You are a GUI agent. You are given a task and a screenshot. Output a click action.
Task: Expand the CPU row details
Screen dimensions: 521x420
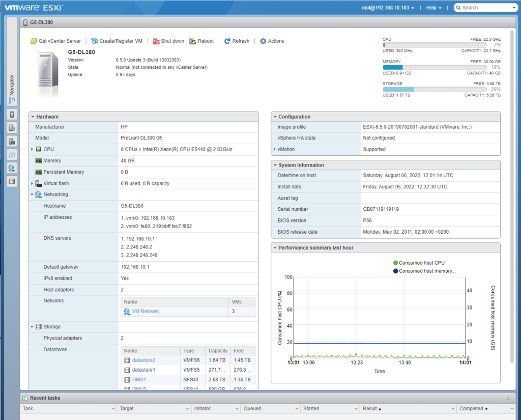(x=32, y=149)
